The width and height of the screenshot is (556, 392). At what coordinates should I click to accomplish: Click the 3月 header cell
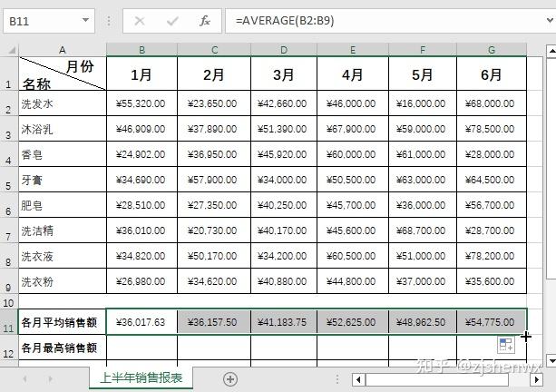284,73
